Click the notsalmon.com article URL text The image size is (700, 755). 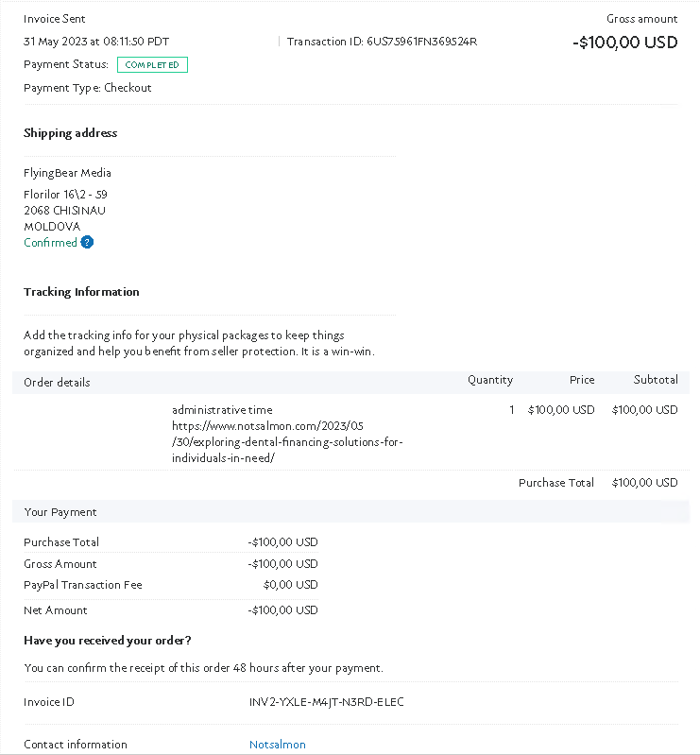(x=287, y=441)
